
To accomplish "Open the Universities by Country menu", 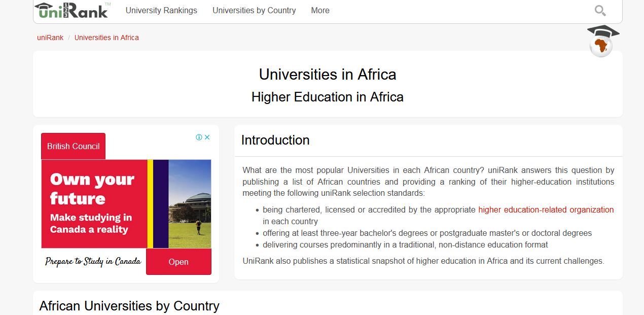I will point(254,10).
